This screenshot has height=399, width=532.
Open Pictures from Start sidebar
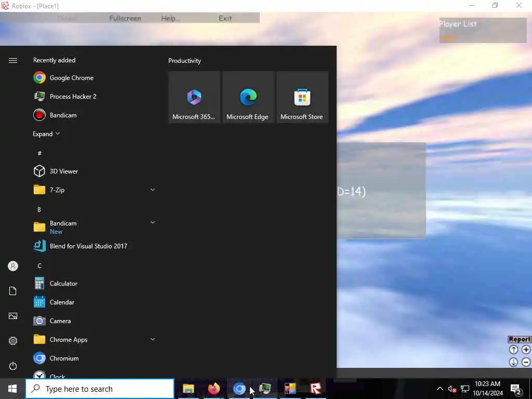pos(13,316)
